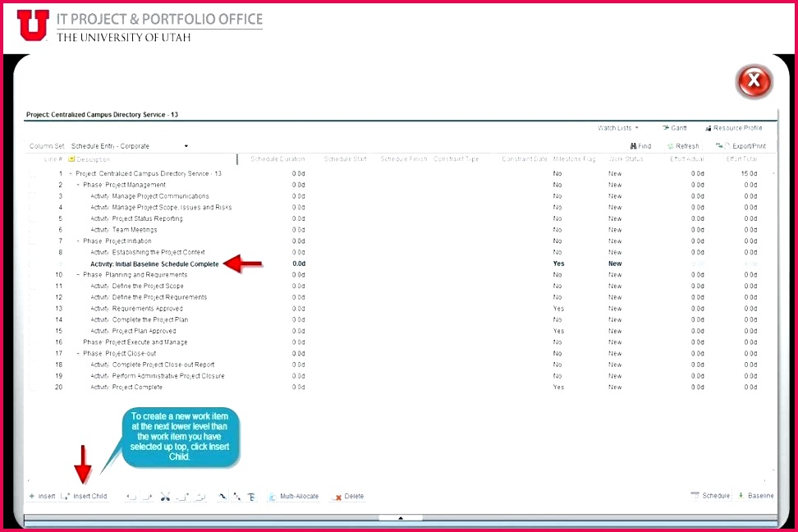Click the red X close icon
This screenshot has width=798, height=532.
[x=754, y=81]
